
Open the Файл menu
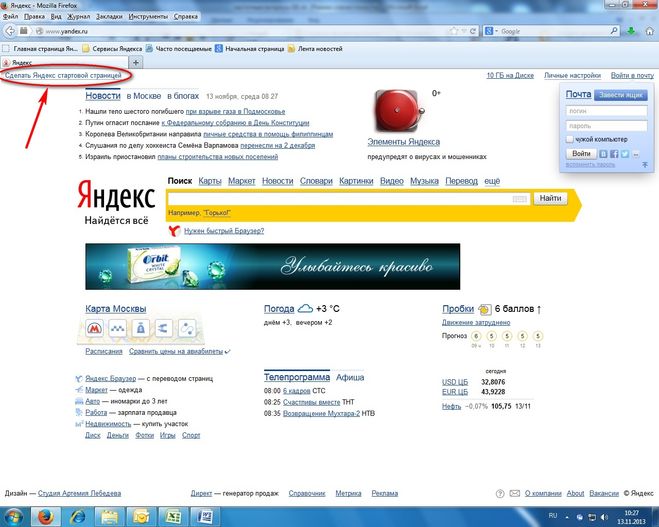[11, 16]
